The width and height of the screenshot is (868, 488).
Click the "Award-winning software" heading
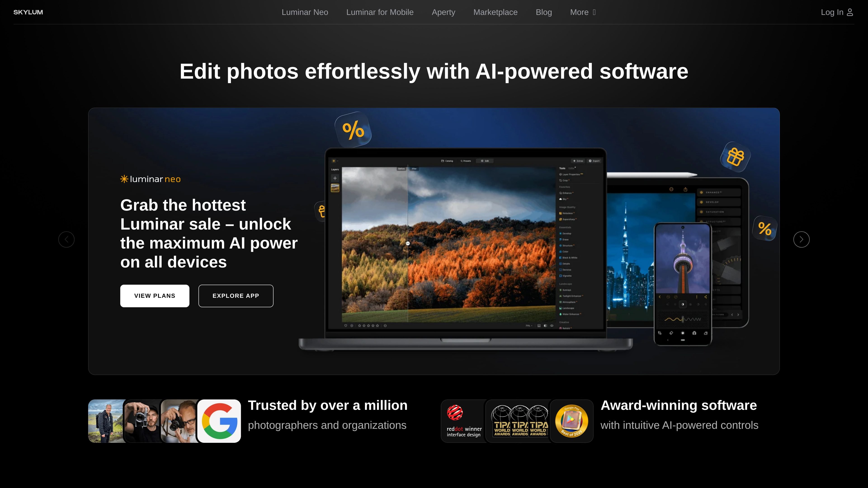(x=679, y=405)
